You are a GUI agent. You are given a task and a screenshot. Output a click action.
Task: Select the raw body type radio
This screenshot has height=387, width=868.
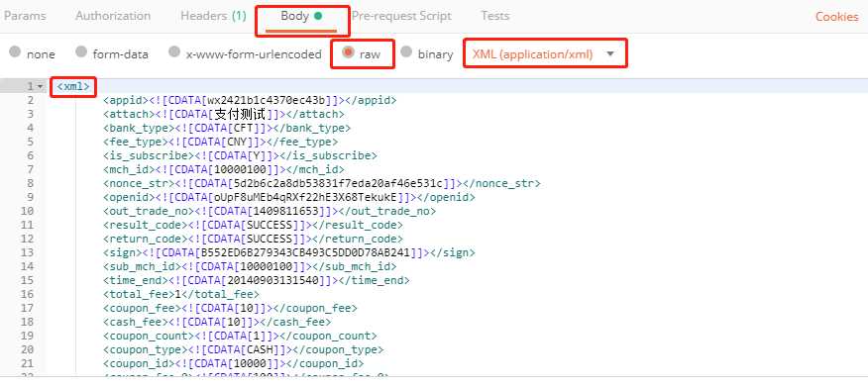(x=348, y=52)
